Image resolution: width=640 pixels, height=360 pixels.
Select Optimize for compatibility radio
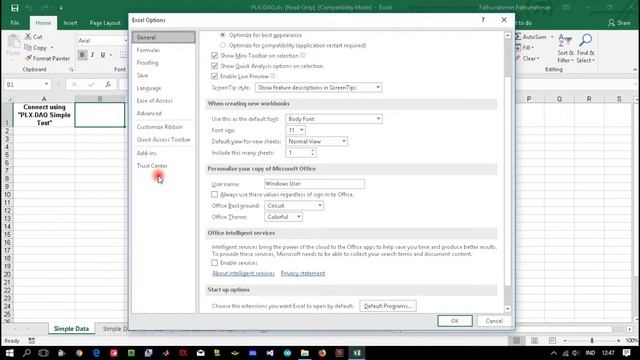click(222, 45)
